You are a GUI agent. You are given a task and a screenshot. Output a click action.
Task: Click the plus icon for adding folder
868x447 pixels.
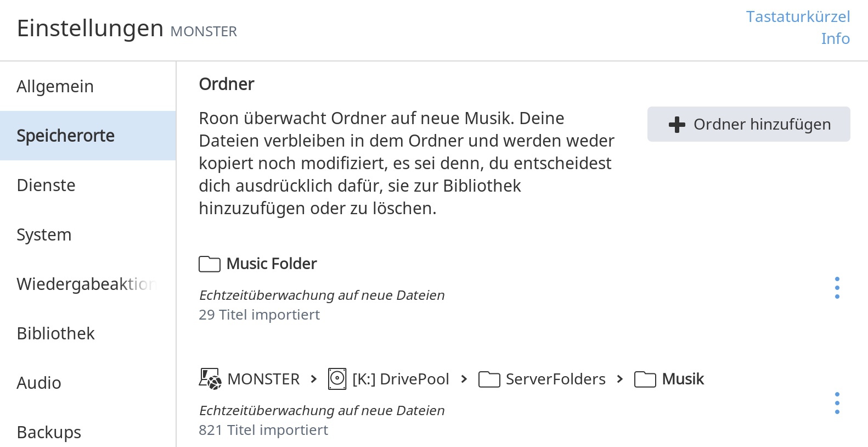677,125
